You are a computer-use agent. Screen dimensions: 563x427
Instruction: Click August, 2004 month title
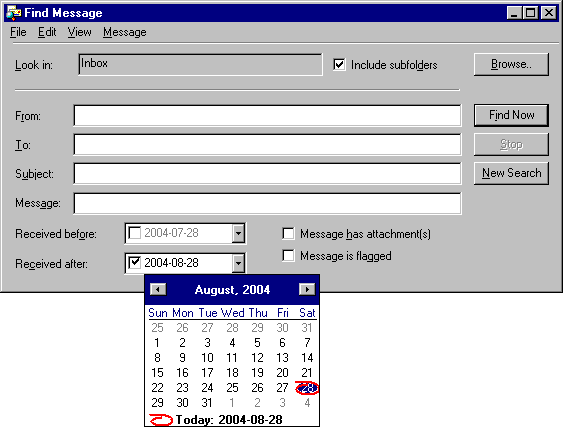(x=232, y=290)
